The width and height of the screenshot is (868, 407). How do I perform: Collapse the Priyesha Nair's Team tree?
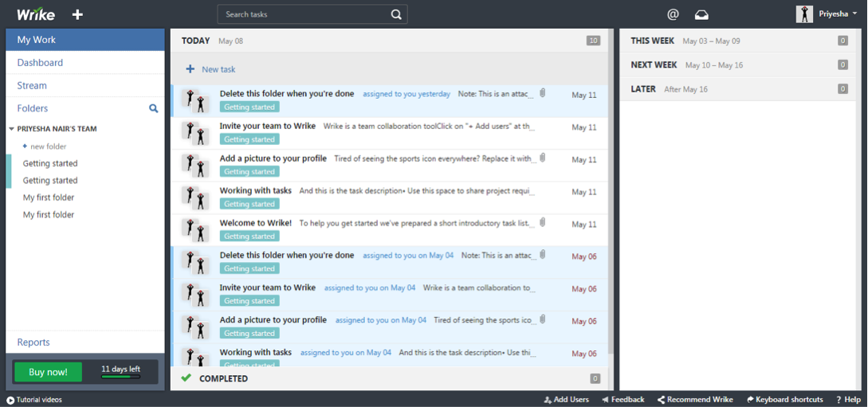point(12,128)
